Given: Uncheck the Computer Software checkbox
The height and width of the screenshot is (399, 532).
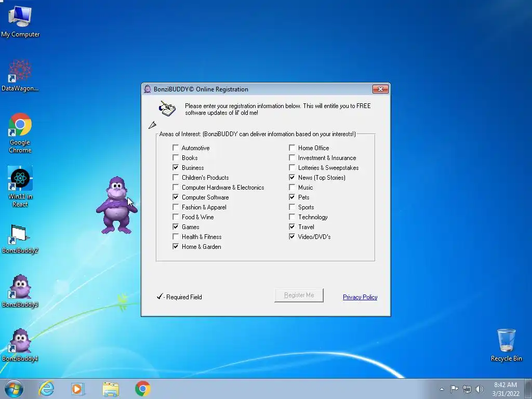Looking at the screenshot, I should (176, 197).
